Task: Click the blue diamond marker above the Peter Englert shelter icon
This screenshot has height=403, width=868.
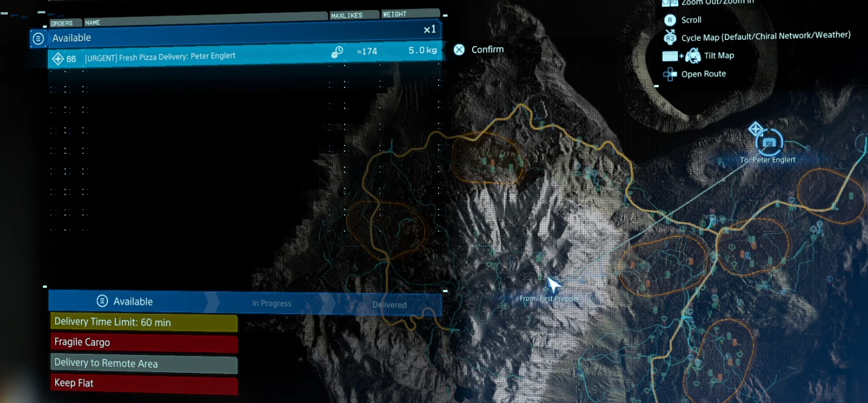Action: click(x=755, y=128)
